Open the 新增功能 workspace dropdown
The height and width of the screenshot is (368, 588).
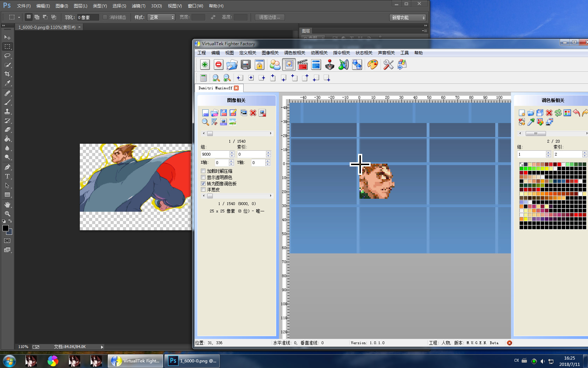pos(408,18)
